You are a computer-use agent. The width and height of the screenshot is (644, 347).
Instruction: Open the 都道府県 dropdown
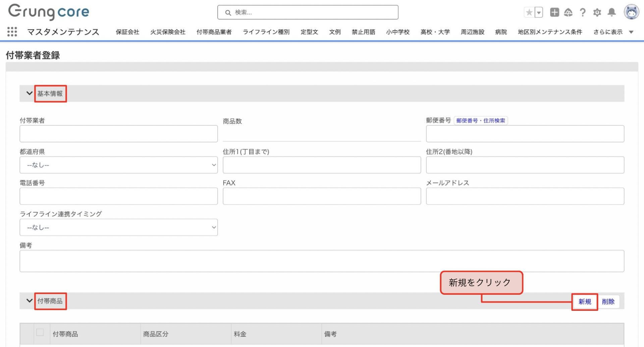click(x=118, y=165)
